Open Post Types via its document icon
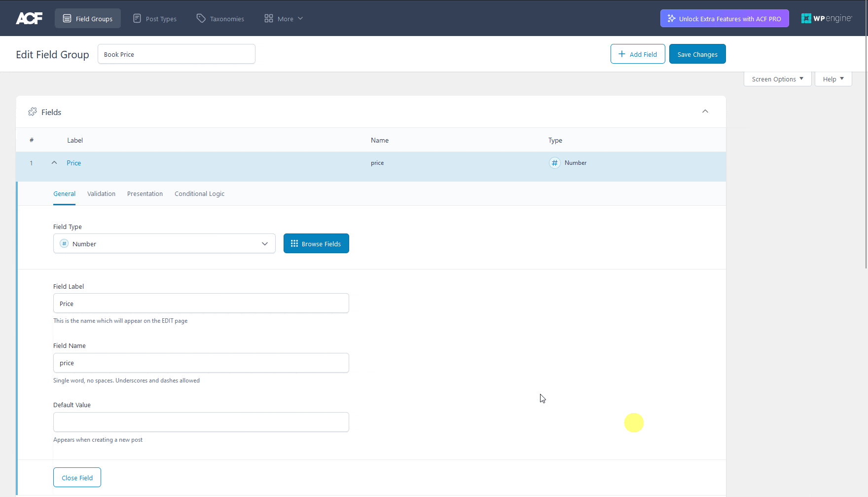This screenshot has width=868, height=497. 136,18
